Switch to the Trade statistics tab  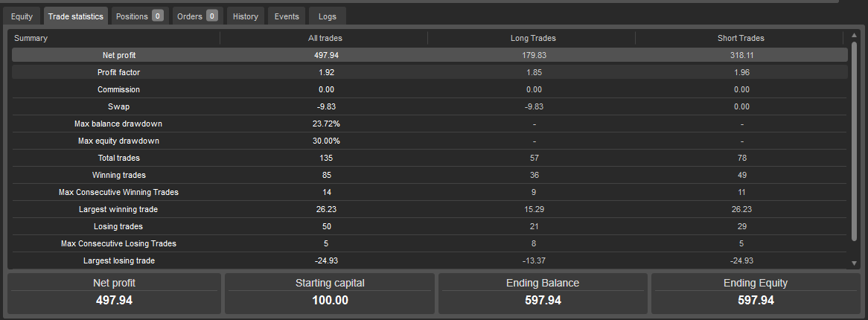tap(76, 16)
